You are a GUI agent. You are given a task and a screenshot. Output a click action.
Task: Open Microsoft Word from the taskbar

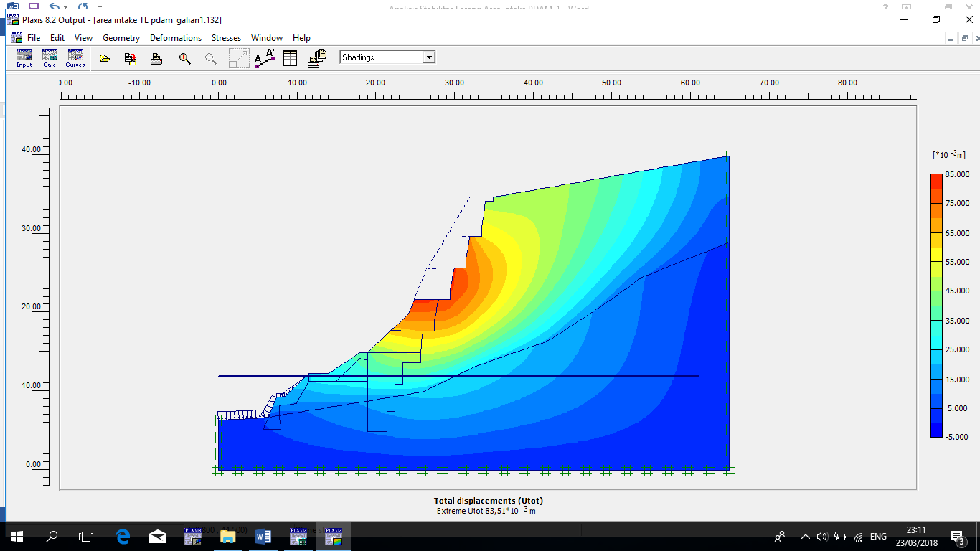click(263, 536)
